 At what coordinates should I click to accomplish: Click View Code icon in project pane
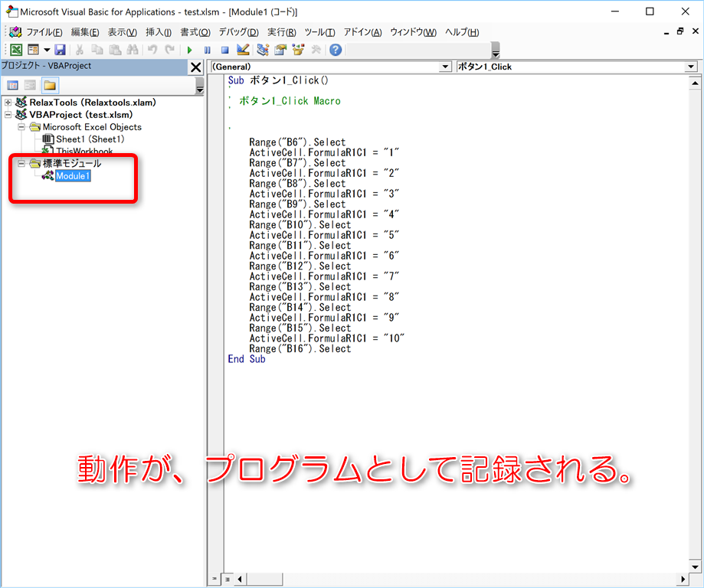(12, 85)
